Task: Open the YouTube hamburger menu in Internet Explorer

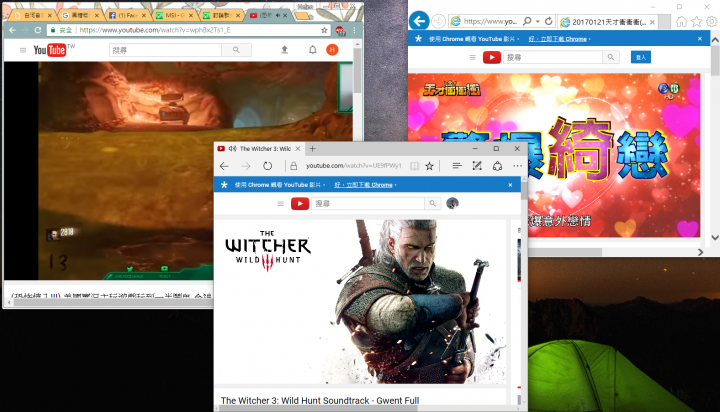Action: pyautogui.click(x=472, y=57)
